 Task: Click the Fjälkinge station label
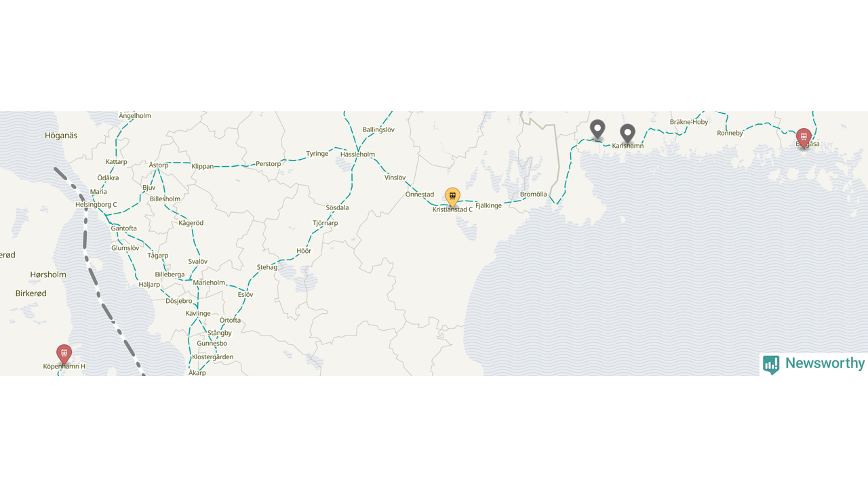[489, 205]
